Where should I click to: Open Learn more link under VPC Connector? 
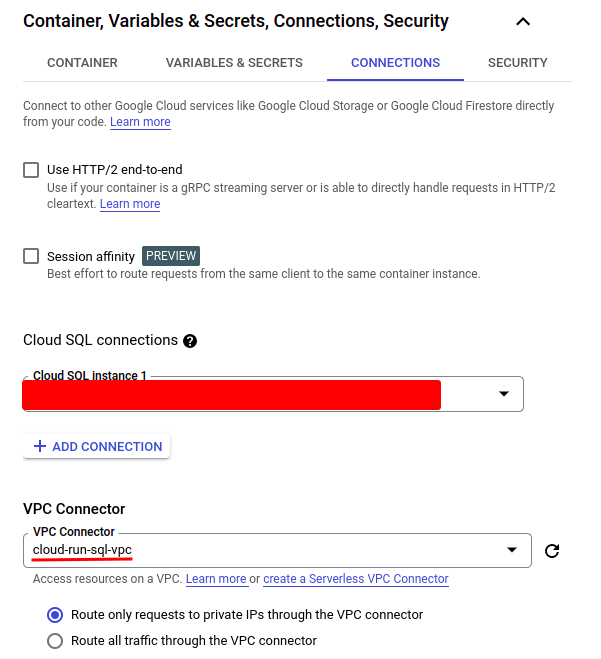click(x=216, y=579)
